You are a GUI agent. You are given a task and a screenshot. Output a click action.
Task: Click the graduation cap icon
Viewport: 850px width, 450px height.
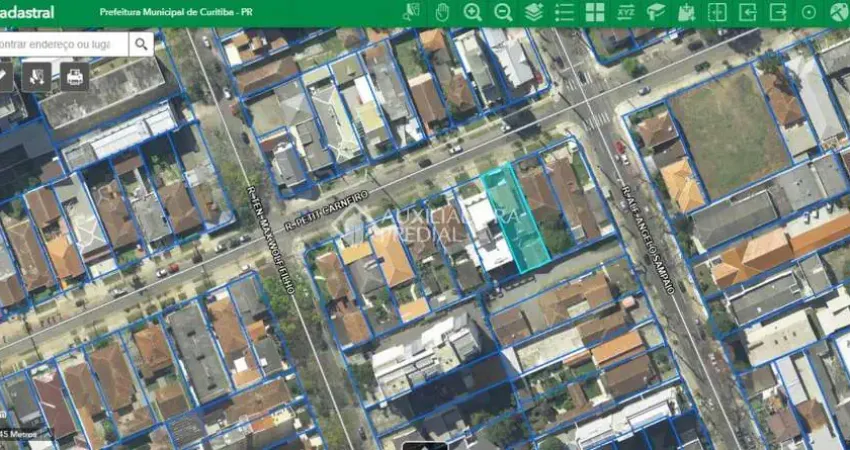[x=656, y=13]
